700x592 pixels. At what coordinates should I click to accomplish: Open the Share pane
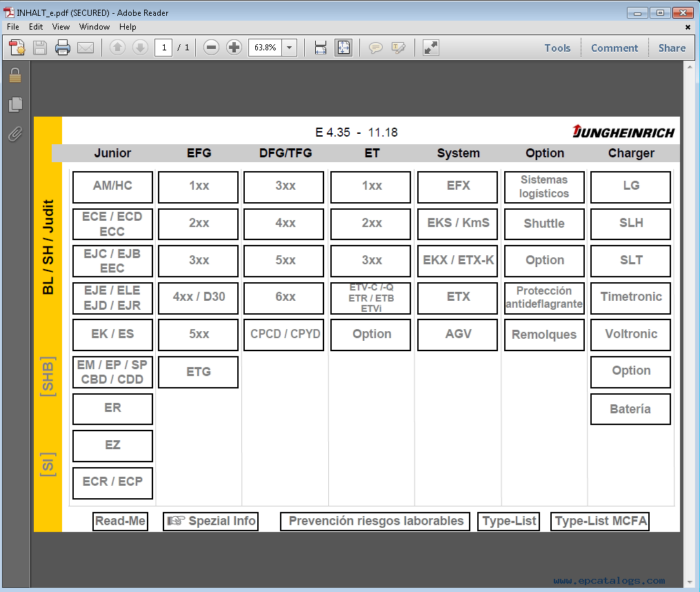pyautogui.click(x=672, y=48)
